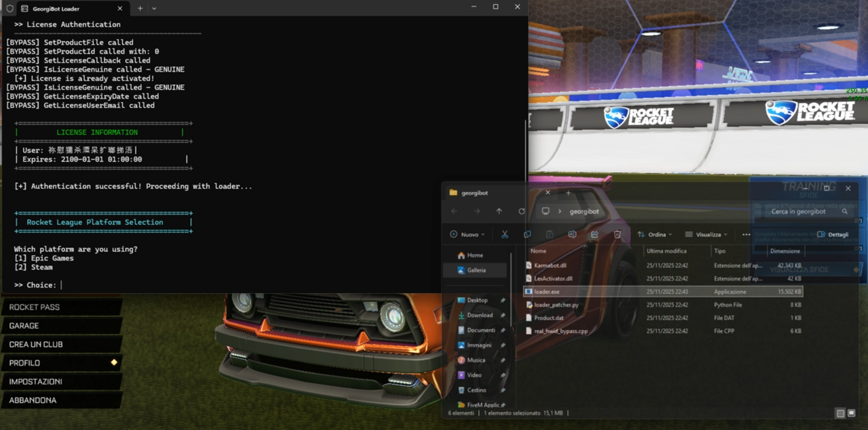Sort files by the Nome column header
Image resolution: width=868 pixels, height=430 pixels.
coord(538,251)
